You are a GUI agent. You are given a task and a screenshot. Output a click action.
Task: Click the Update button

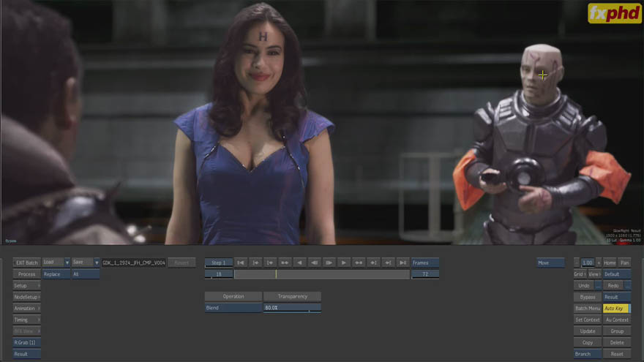coord(588,331)
